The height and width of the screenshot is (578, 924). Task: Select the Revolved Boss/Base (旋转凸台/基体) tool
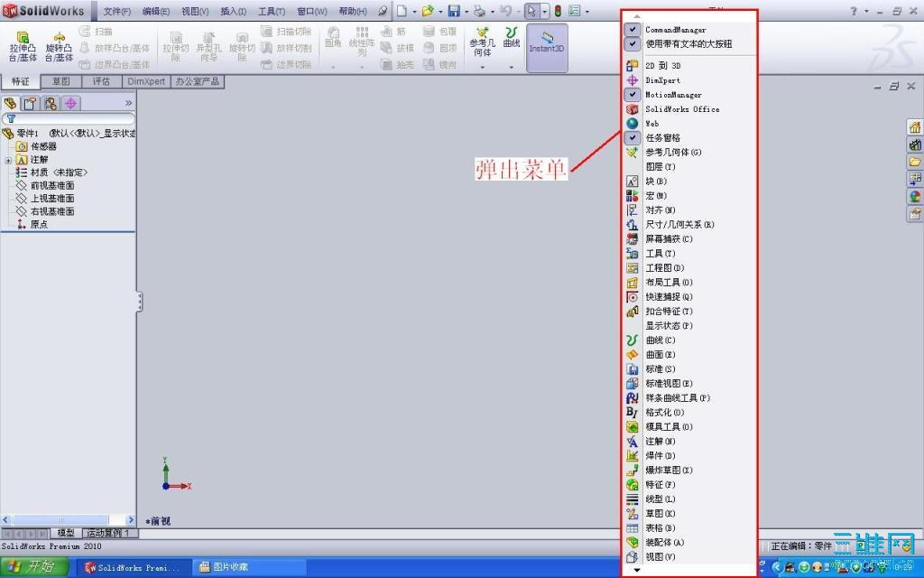pos(59,47)
